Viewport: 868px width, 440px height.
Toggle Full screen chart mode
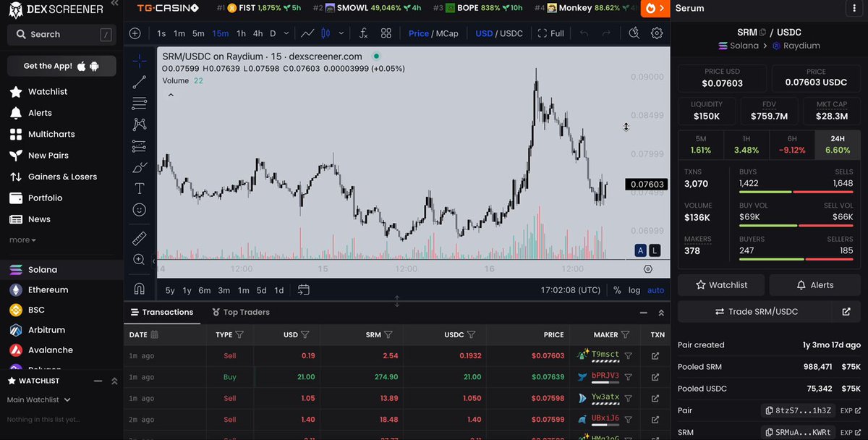click(550, 33)
